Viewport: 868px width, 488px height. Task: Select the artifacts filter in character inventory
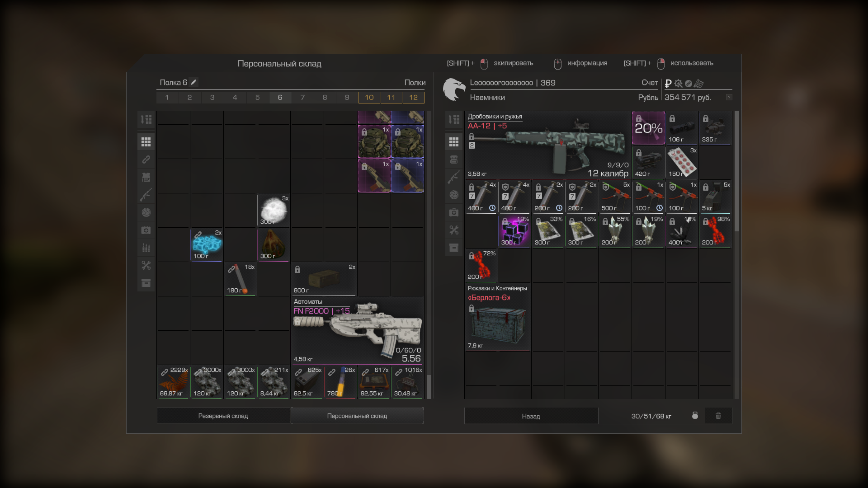pyautogui.click(x=454, y=195)
